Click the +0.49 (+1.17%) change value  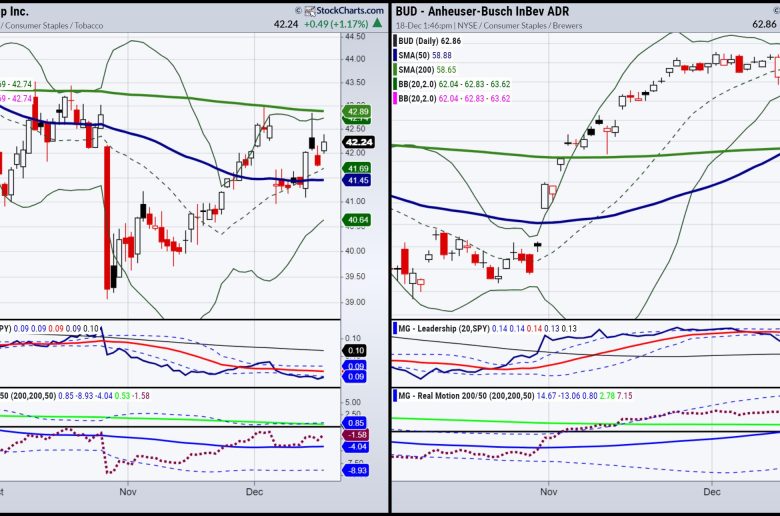click(x=336, y=24)
